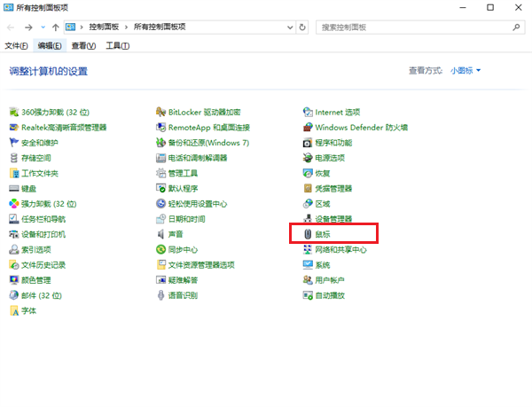Open the recent locations dropdown arrow
Viewport: 532px width, 407px height.
tap(43, 27)
